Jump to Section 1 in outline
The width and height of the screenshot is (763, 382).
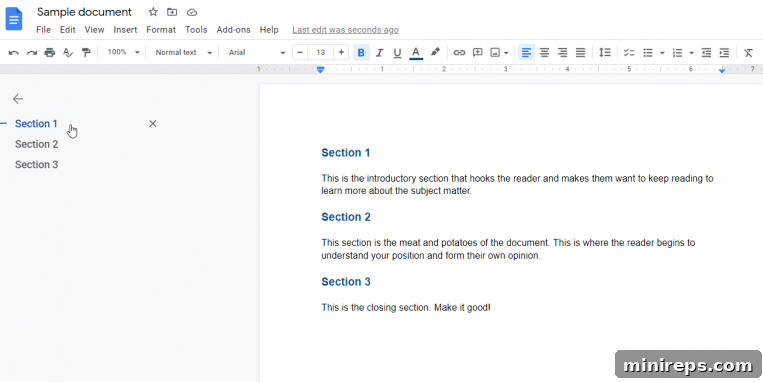[36, 124]
